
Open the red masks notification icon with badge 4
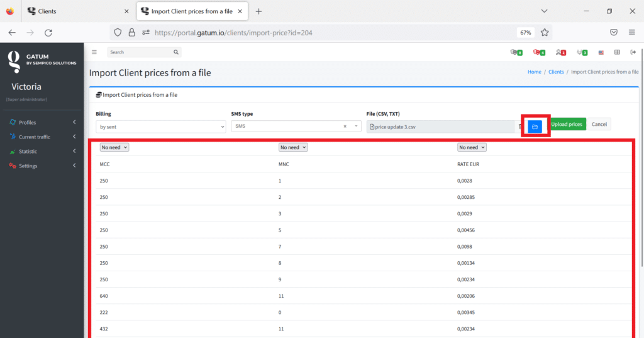(539, 52)
